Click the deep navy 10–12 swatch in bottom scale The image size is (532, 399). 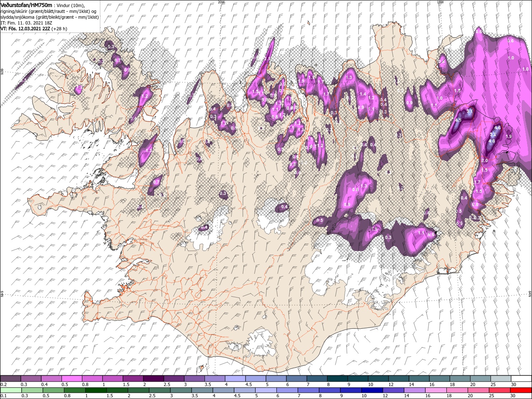click(x=372, y=390)
